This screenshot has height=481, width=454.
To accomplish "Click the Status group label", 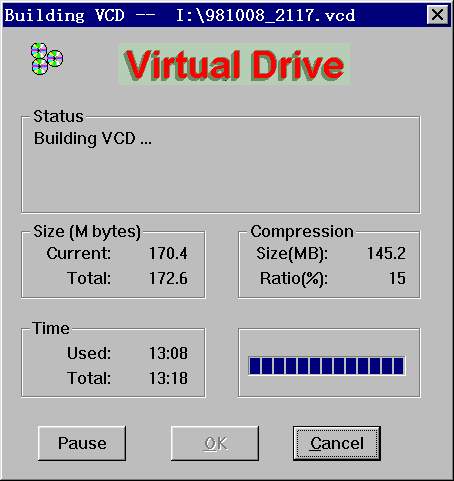I will coord(58,116).
